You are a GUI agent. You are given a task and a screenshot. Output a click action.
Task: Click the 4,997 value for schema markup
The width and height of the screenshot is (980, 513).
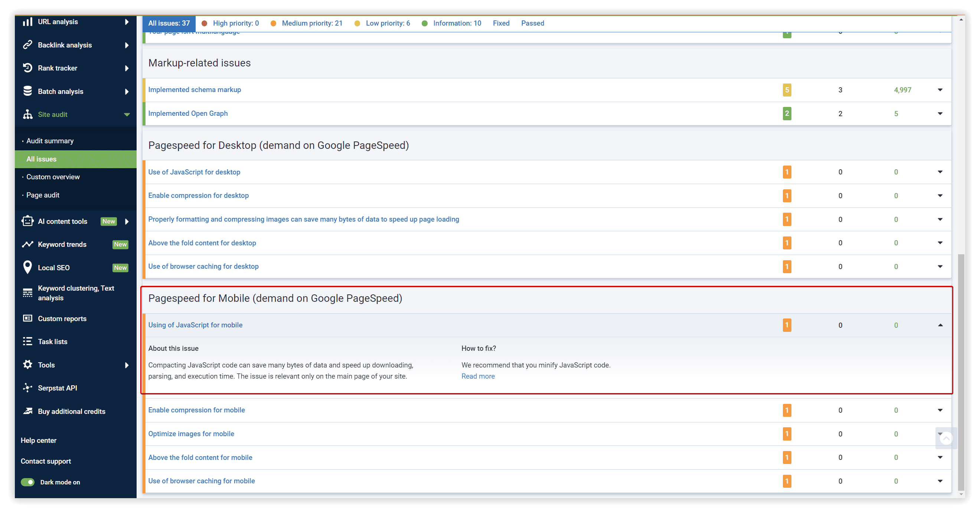[902, 90]
